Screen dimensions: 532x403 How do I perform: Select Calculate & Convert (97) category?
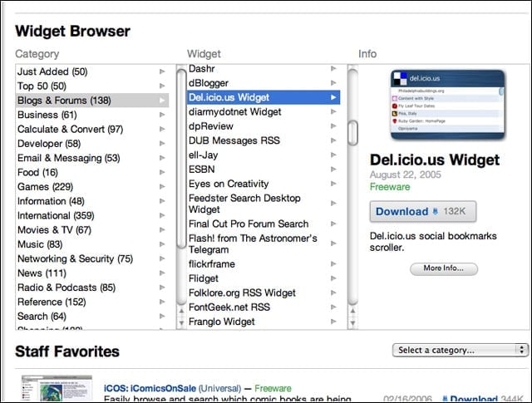tap(92, 130)
